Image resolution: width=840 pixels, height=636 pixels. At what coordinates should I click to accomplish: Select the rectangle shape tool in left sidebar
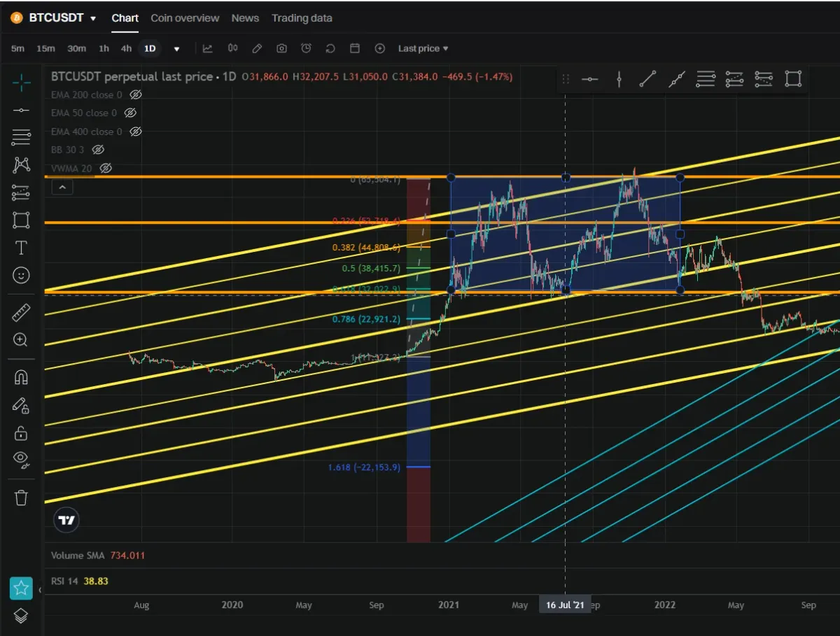tap(21, 220)
